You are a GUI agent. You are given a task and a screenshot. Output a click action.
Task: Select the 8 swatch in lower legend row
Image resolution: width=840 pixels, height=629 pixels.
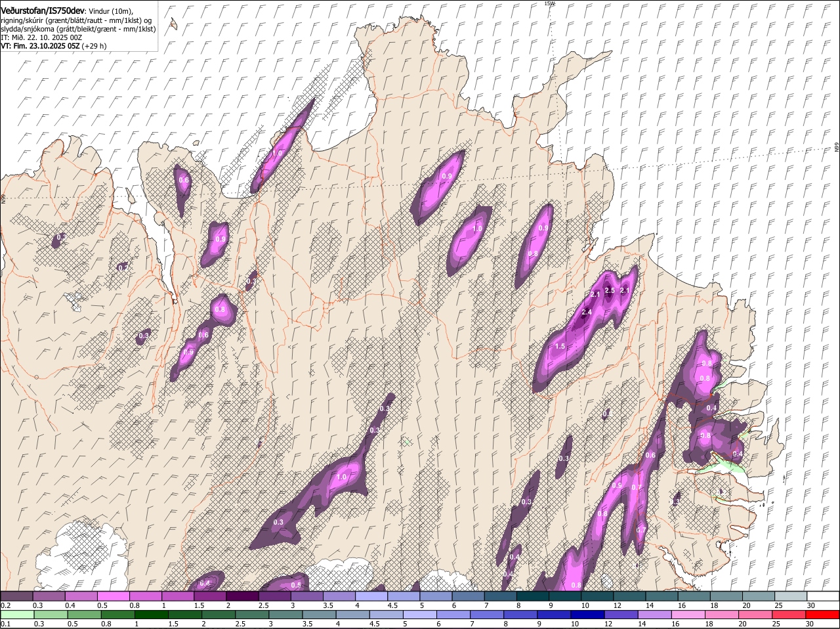click(x=520, y=615)
